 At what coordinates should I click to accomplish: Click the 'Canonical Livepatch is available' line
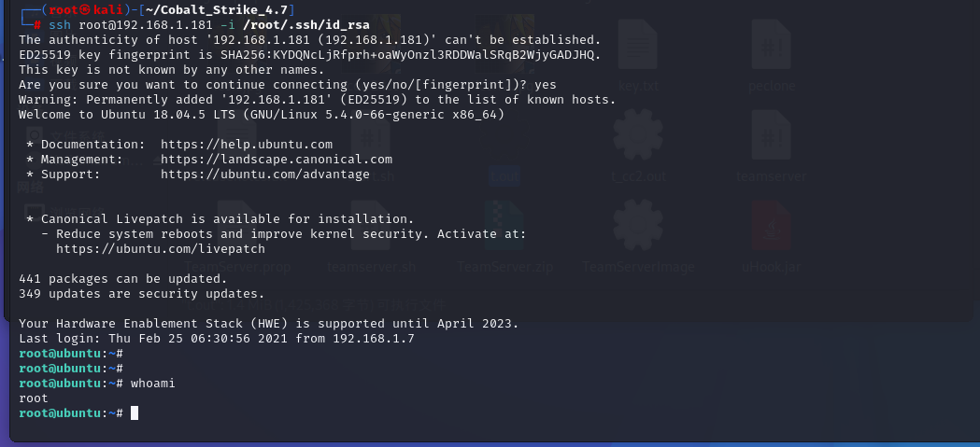(x=220, y=218)
